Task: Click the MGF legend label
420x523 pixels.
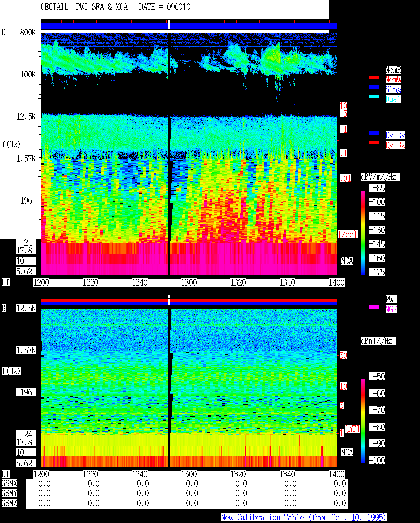Action: point(391,309)
